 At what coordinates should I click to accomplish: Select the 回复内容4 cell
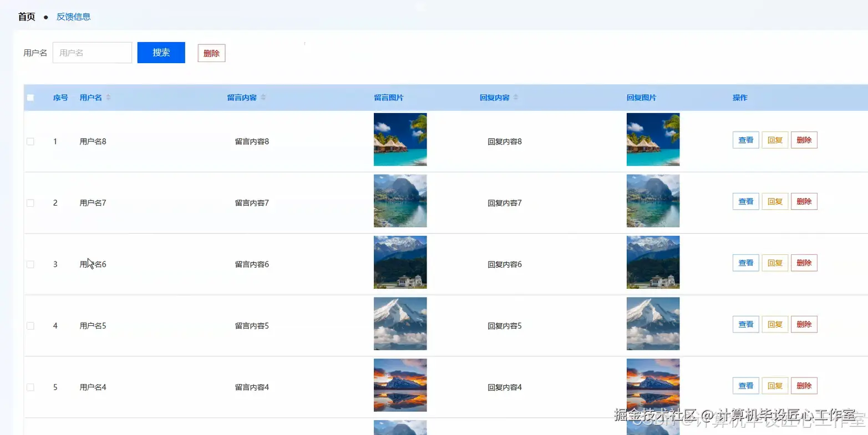505,387
